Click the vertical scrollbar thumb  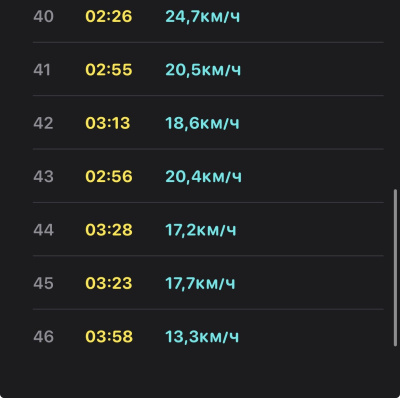pyautogui.click(x=395, y=268)
